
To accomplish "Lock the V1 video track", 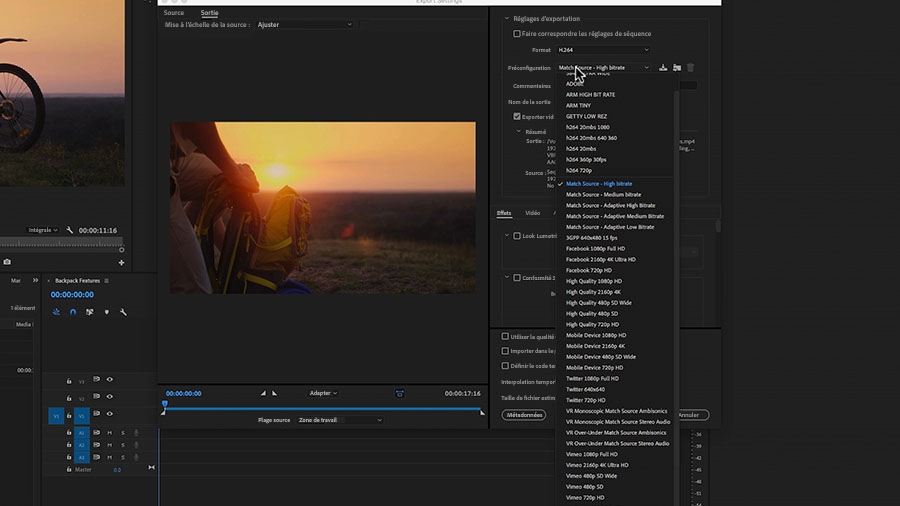I will tap(69, 415).
